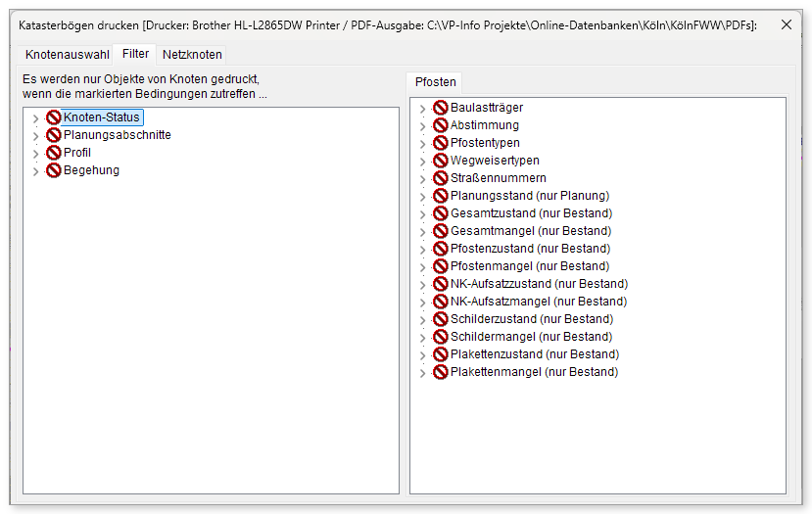The image size is (812, 514).
Task: Select 'Schilderzustand (nur Bestand)' label
Action: coord(532,319)
